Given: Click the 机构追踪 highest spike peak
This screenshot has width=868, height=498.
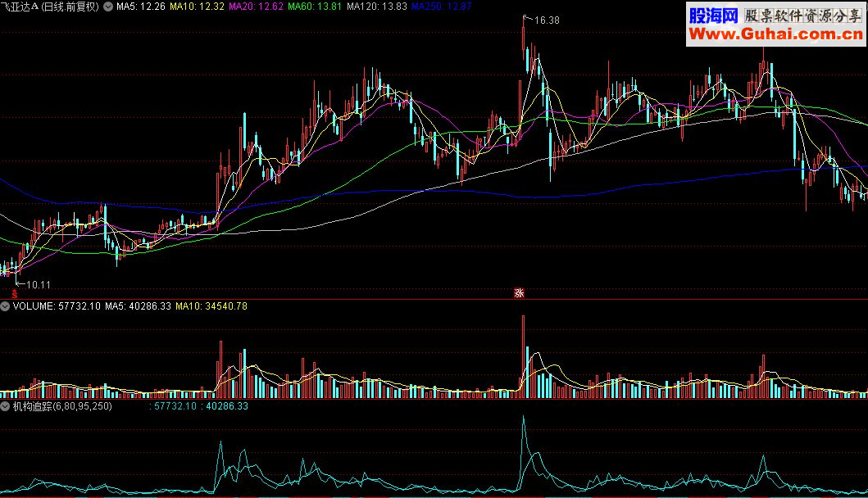Looking at the screenshot, I should 523,418.
